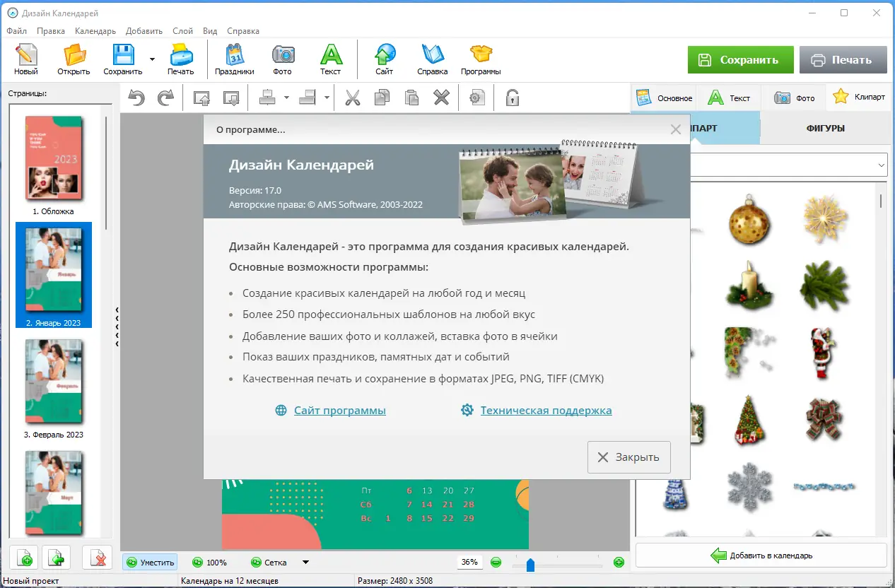Toggle the lock padlock icon
The width and height of the screenshot is (895, 588).
513,98
